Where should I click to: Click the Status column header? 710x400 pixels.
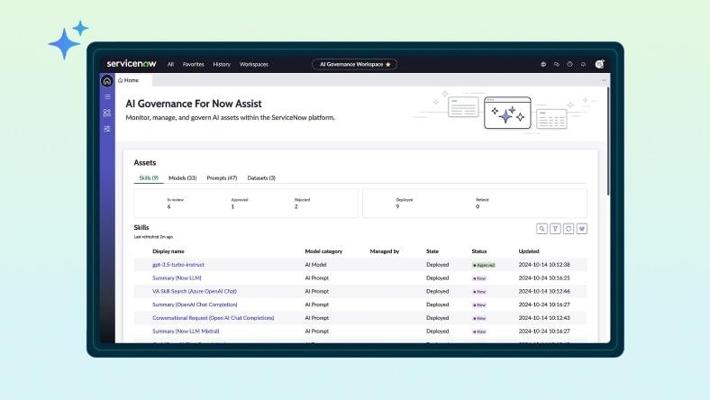[x=479, y=251]
